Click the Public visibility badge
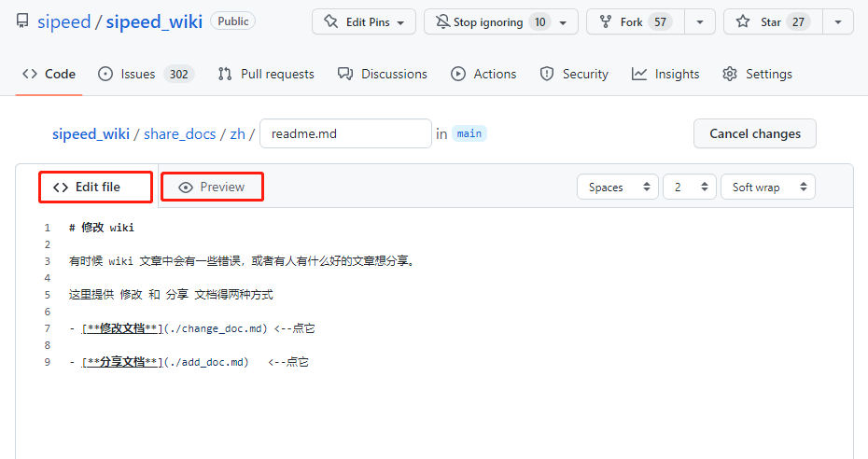Image resolution: width=868 pixels, height=459 pixels. tap(233, 21)
